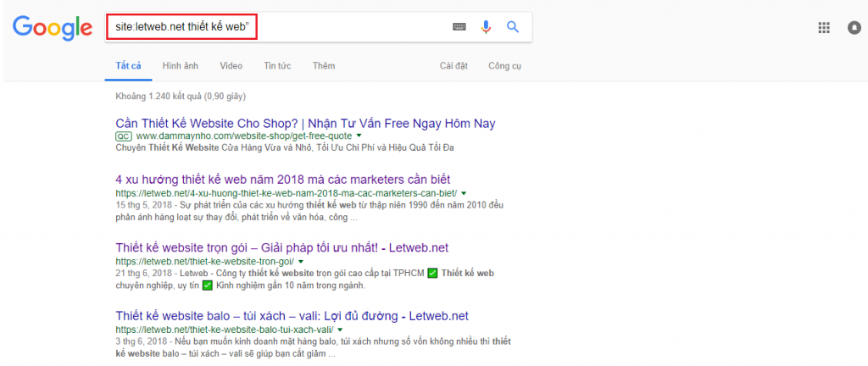Open the Google apps grid
Screen dimensions: 868x366
click(824, 28)
